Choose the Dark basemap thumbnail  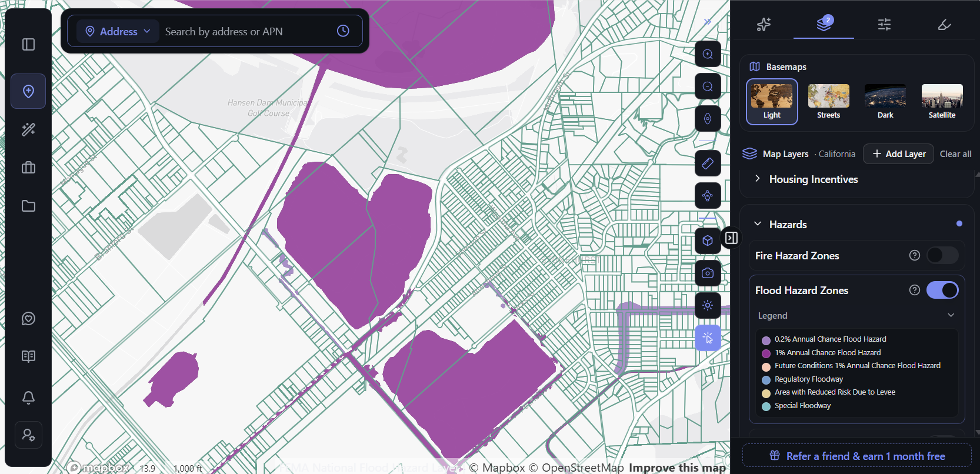885,102
